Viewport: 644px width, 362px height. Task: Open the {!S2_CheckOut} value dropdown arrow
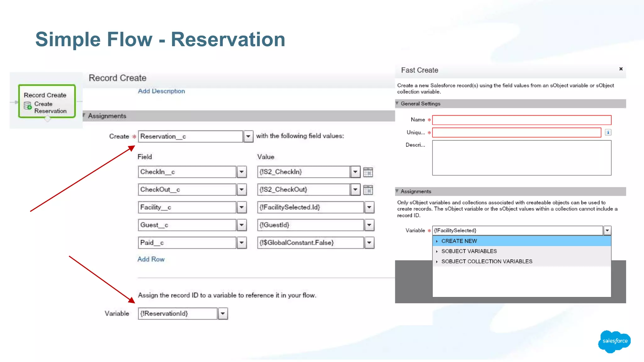coord(355,189)
